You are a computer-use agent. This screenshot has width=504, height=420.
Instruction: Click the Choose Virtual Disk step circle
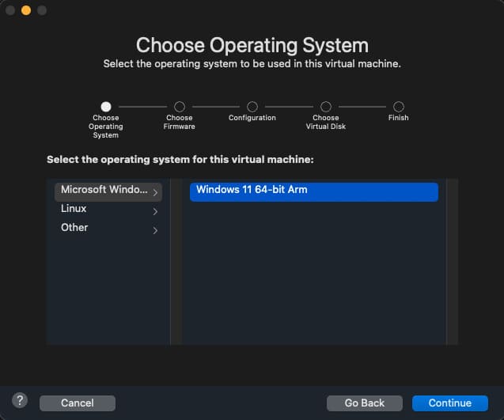[x=326, y=106]
